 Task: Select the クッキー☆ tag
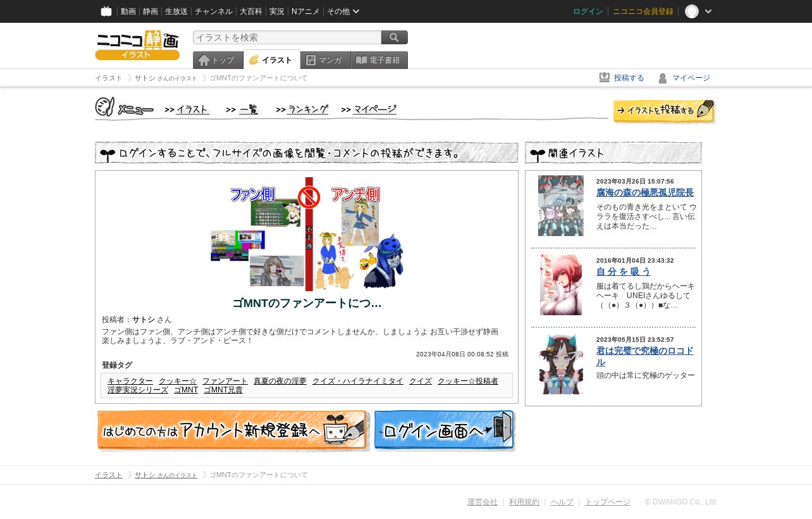pos(178,381)
